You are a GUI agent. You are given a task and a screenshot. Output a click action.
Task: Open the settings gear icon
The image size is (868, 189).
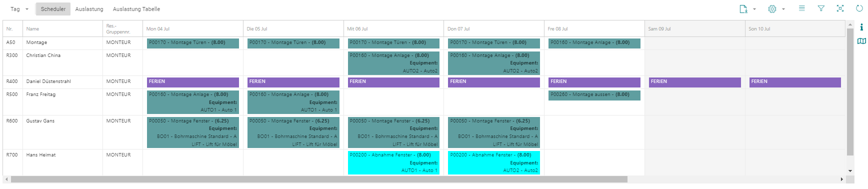772,9
